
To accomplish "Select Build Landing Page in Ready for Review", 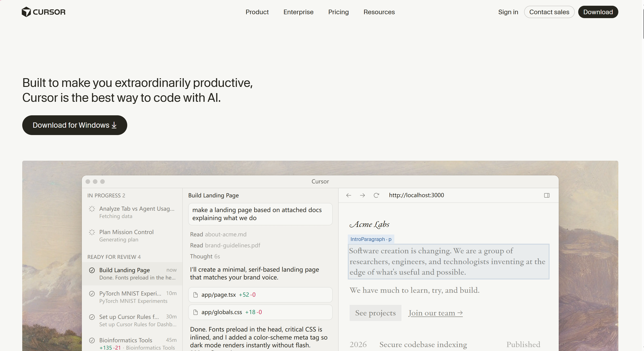I will coord(132,274).
